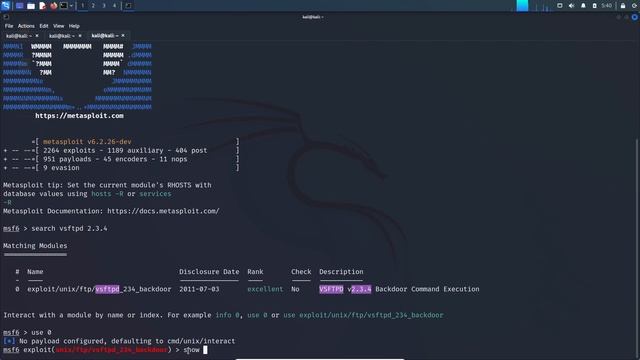Screen dimensions: 640x360
Task: Open the Actions menu
Action: (x=26, y=26)
